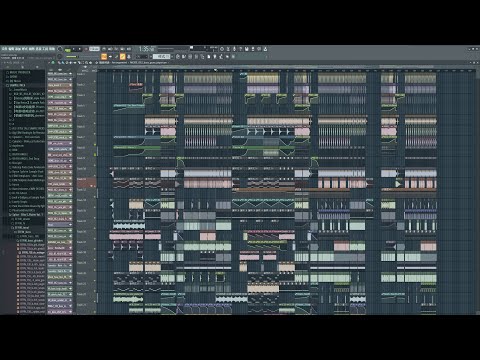
Task: Toggle first orange icon in lower recording row
Action: click(x=104, y=56)
